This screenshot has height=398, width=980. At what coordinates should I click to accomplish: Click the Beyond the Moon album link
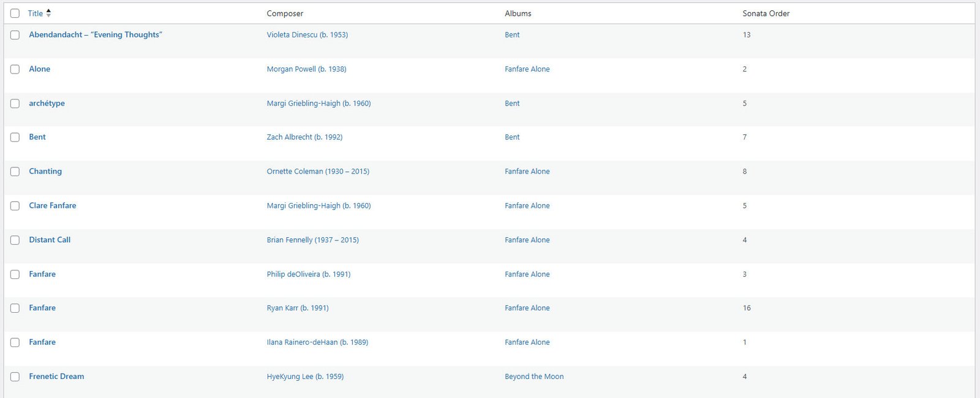[x=534, y=377]
